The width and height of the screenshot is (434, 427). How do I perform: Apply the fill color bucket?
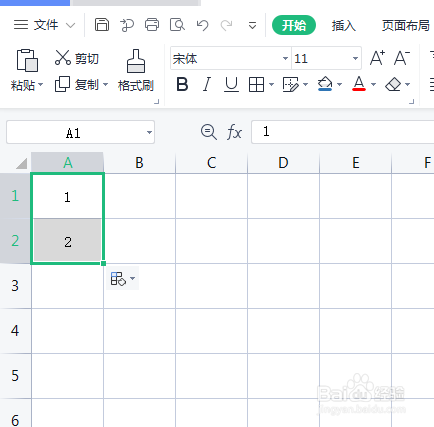pyautogui.click(x=325, y=84)
